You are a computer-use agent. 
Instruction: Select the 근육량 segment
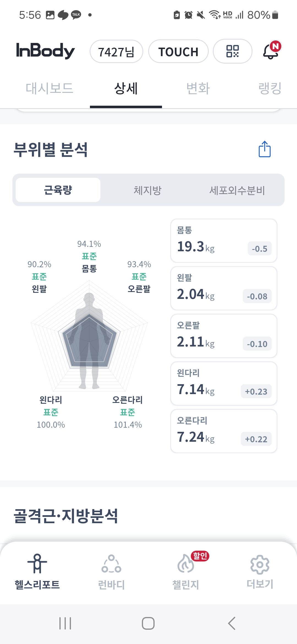[58, 190]
